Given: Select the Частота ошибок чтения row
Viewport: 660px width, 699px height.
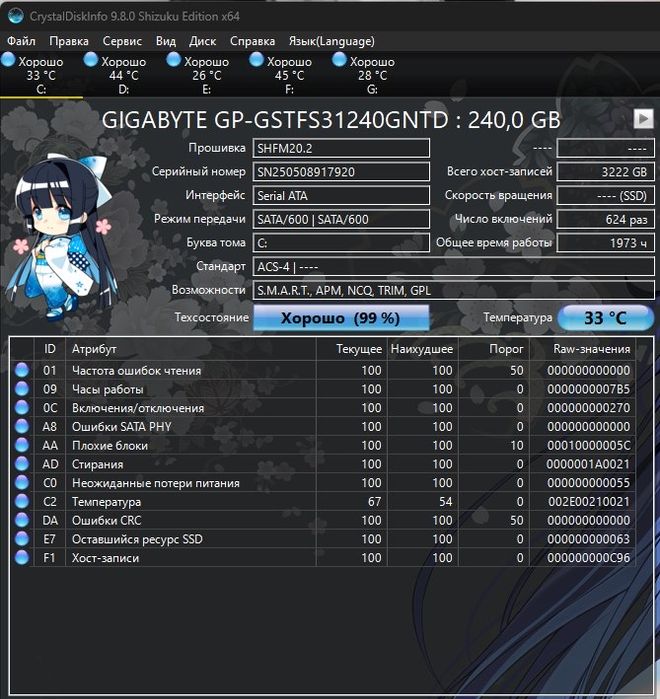Looking at the screenshot, I should click(323, 370).
